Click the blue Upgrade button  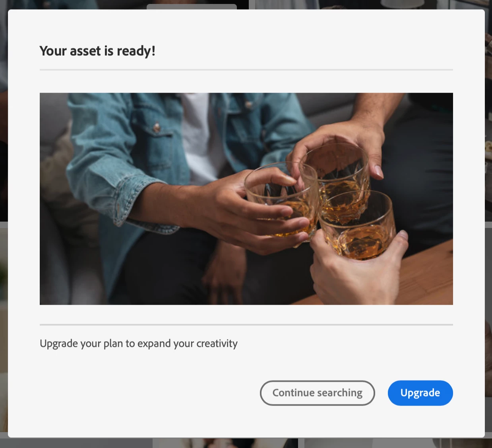coord(420,393)
